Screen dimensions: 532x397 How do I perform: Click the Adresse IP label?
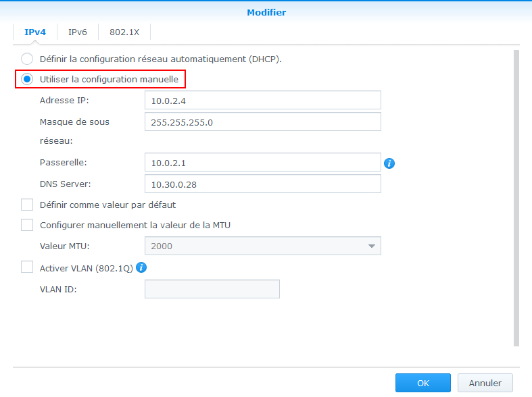click(64, 101)
